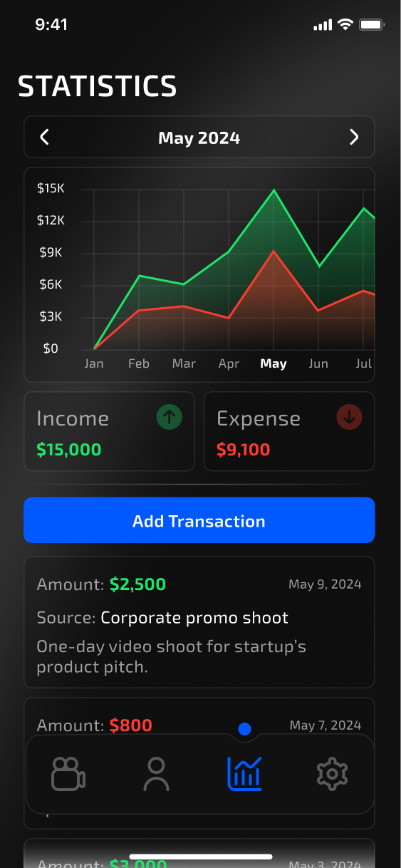Screen dimensions: 401x868
Task: Open the Corporate promo shoot transaction
Action: pos(199,622)
